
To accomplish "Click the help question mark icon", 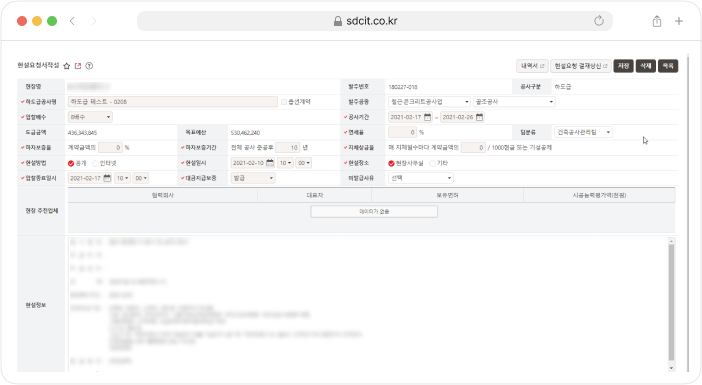I will (89, 66).
